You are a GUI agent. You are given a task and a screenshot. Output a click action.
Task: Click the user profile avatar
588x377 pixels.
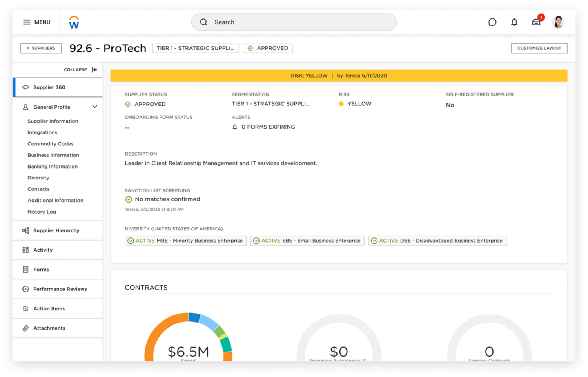coord(558,22)
